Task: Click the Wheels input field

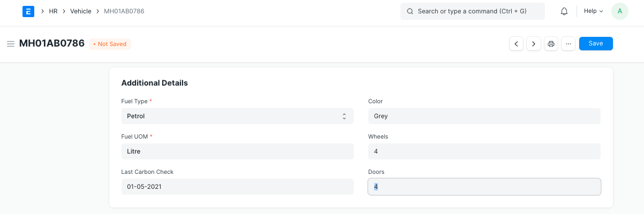Action: [484, 151]
